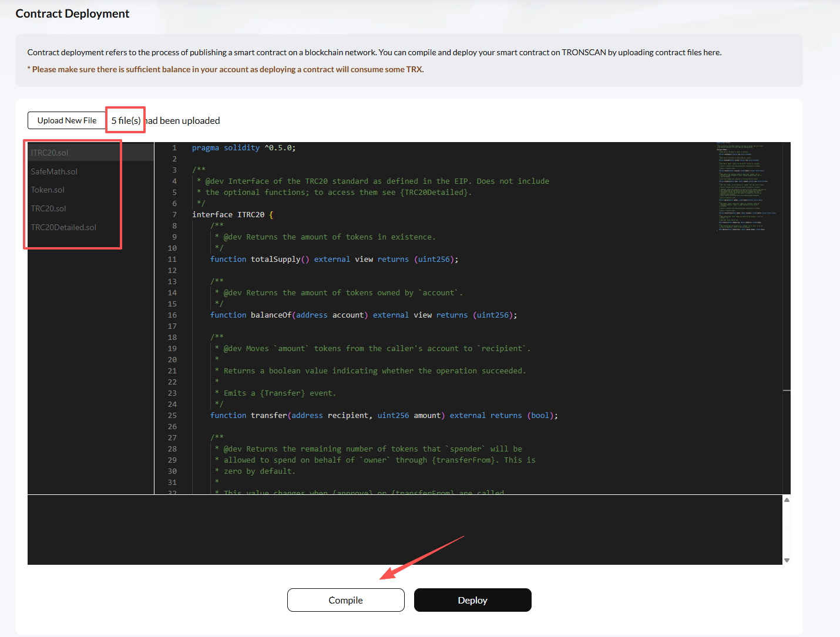Image resolution: width=840 pixels, height=637 pixels.
Task: Click the interface ITRC20 declaration
Action: (232, 215)
